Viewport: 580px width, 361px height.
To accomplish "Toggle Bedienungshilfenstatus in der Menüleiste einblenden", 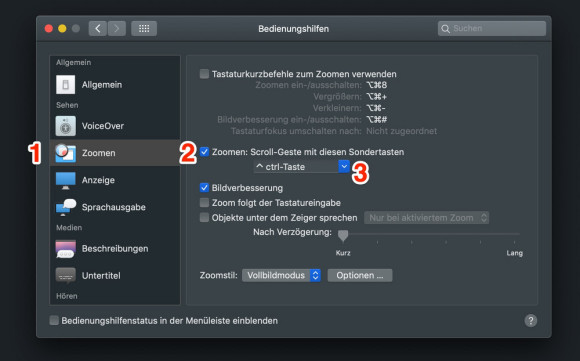I will pyautogui.click(x=54, y=320).
